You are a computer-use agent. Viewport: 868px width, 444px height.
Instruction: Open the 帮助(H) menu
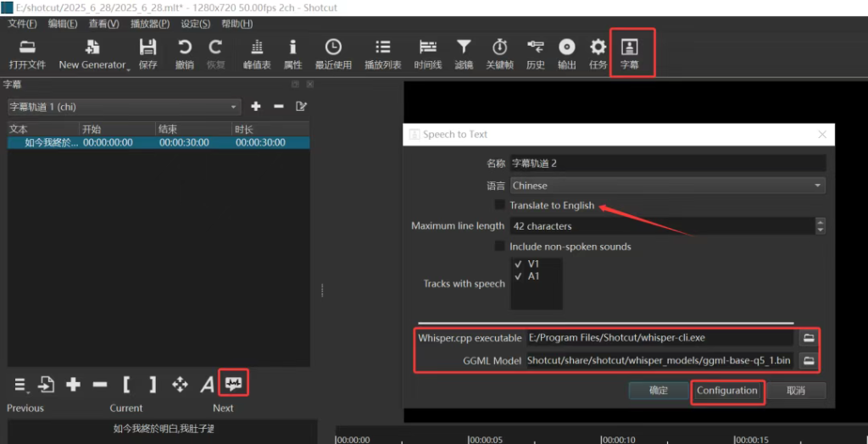pyautogui.click(x=236, y=24)
